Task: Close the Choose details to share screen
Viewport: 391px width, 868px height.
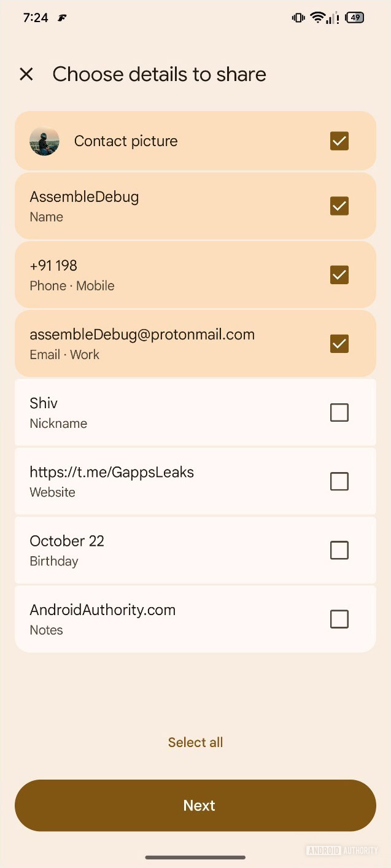Action: point(26,74)
